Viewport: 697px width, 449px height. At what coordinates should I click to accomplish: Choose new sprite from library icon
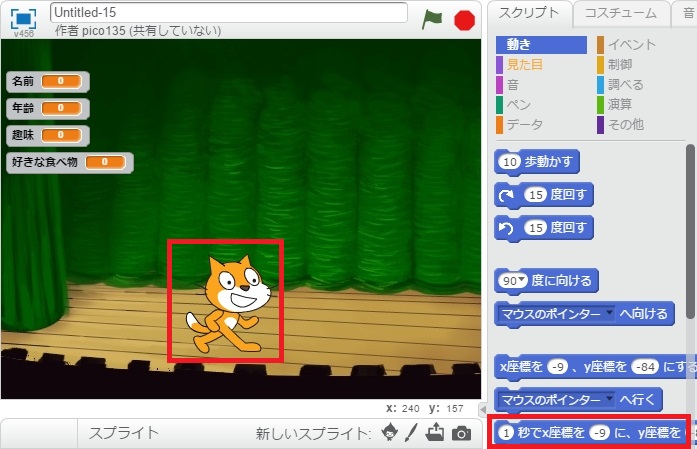point(390,432)
